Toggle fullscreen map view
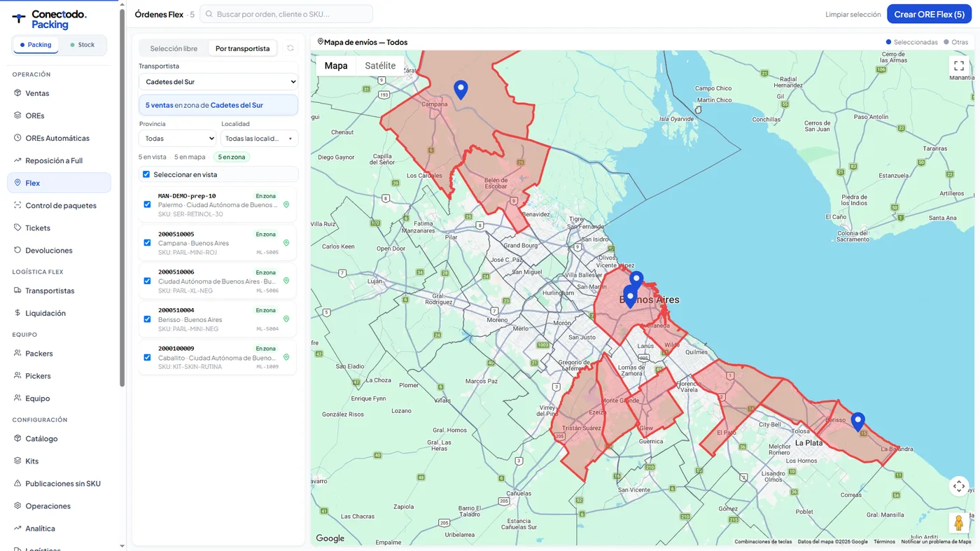The image size is (980, 551). [x=959, y=66]
